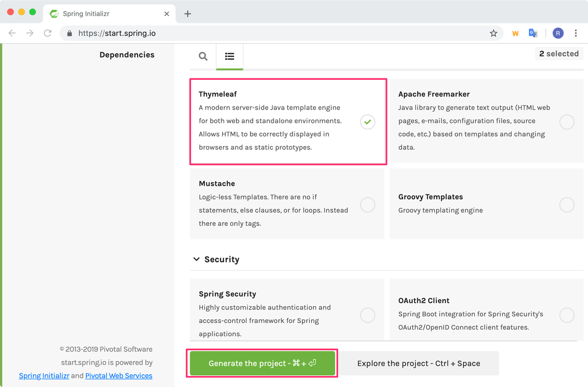Click the Thymeleaf card title
Screen dimensions: 588x387
(218, 94)
